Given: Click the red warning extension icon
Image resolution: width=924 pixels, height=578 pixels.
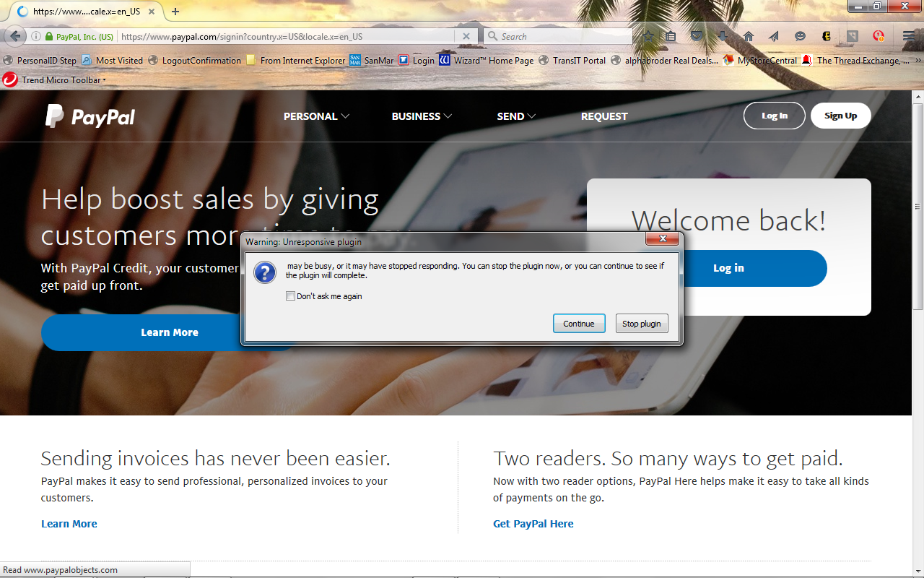Looking at the screenshot, I should pyautogui.click(x=879, y=36).
